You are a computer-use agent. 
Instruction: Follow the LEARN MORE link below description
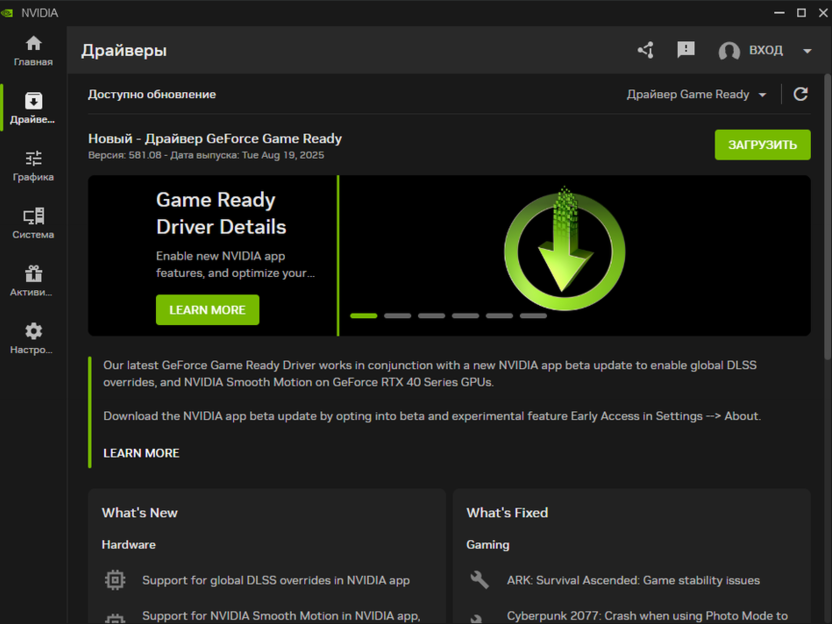[141, 453]
